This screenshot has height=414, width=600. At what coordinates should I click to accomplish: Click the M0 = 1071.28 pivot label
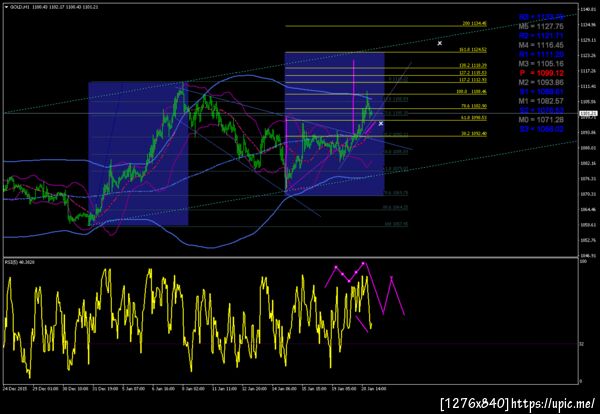541,120
